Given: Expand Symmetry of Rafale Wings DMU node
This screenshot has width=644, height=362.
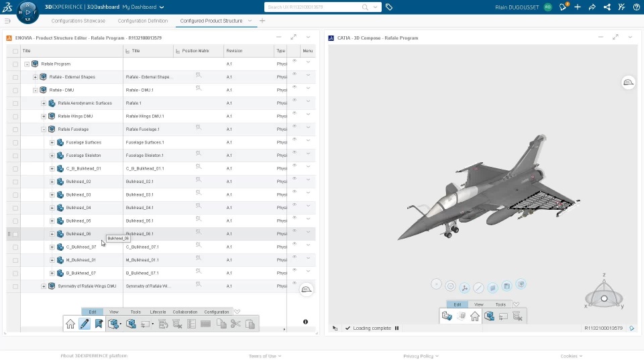Looking at the screenshot, I should (44, 286).
